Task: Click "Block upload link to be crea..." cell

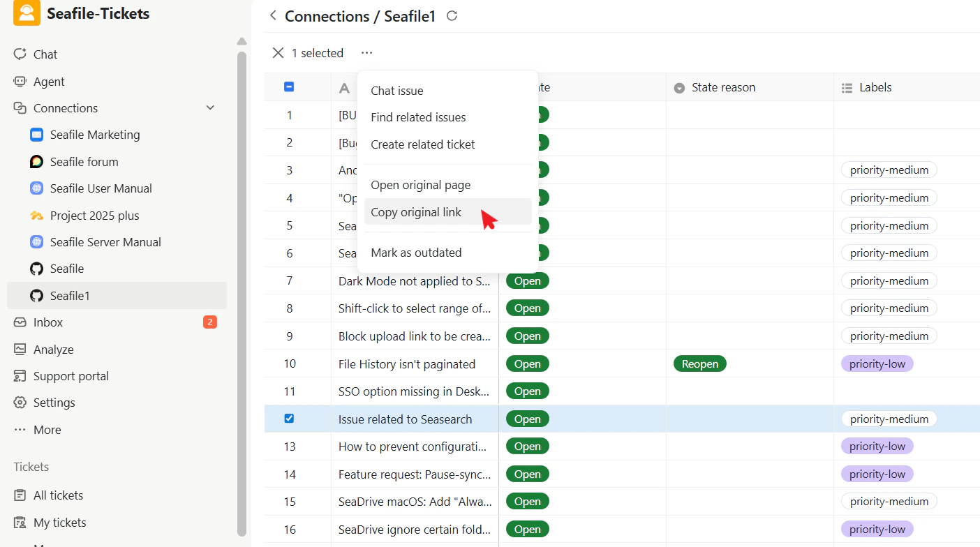Action: (415, 336)
